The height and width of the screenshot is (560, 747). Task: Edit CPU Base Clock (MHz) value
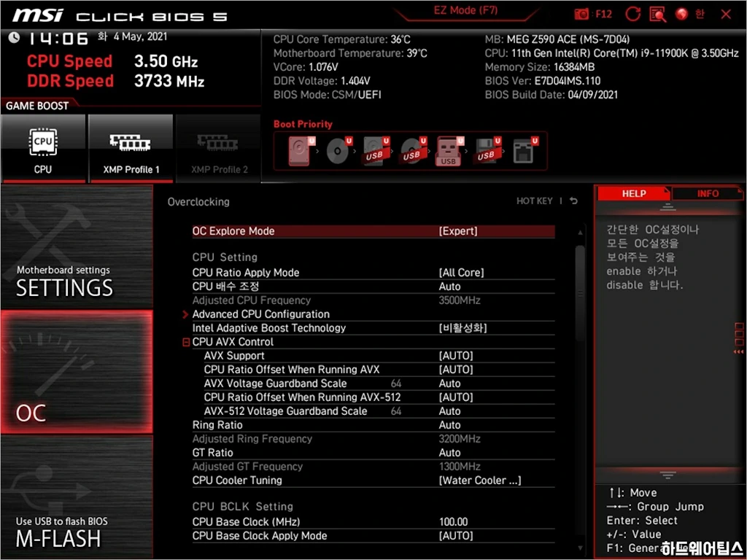pyautogui.click(x=373, y=522)
